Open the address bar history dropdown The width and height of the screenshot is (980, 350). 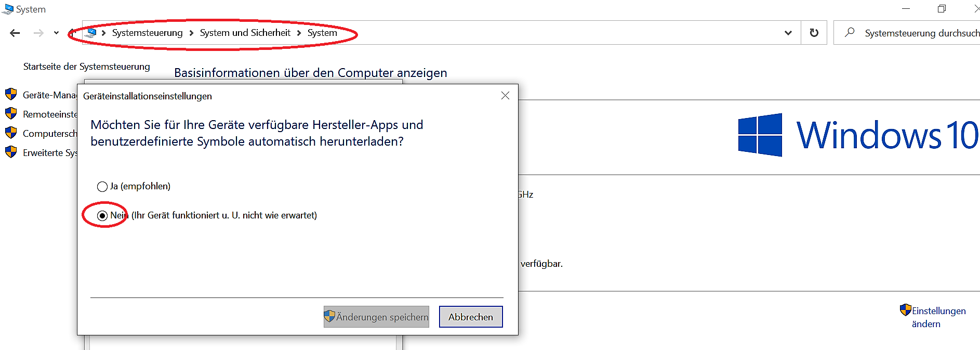pos(788,33)
